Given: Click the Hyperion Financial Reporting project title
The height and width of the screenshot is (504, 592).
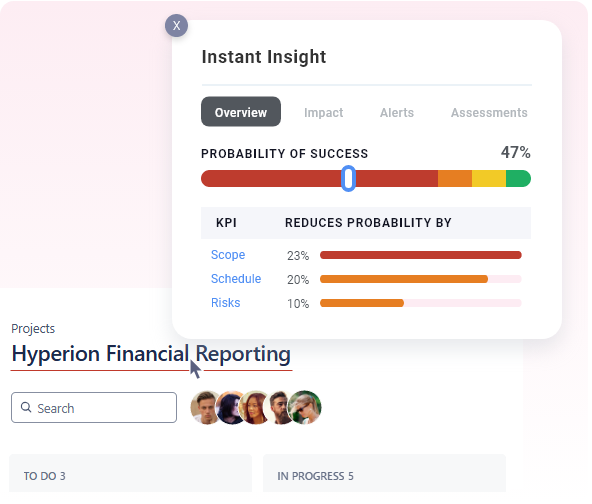Looking at the screenshot, I should click(x=151, y=354).
